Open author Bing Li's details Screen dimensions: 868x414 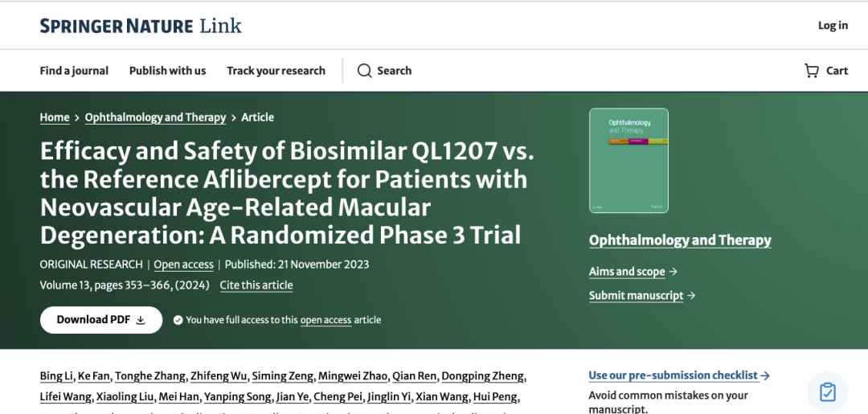tap(56, 376)
